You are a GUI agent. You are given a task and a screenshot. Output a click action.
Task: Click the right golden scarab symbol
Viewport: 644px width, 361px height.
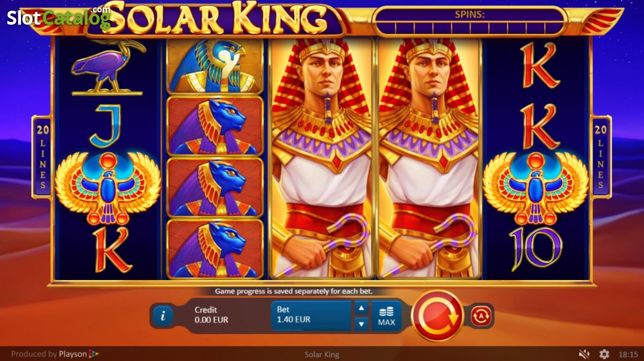pyautogui.click(x=536, y=188)
